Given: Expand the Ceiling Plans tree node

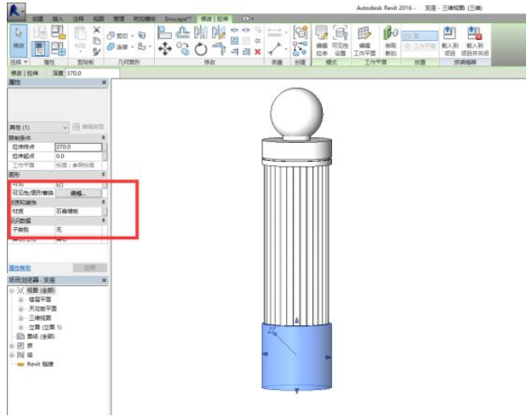Looking at the screenshot, I should [x=20, y=309].
